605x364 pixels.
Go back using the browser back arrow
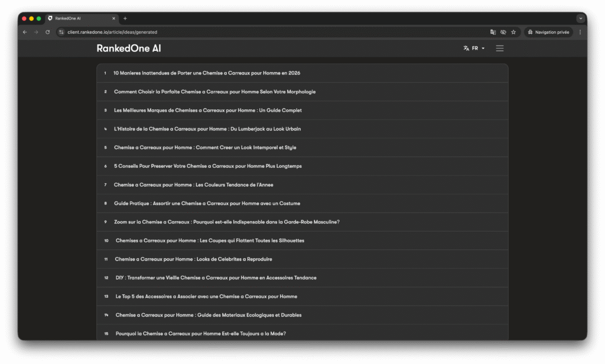(25, 32)
